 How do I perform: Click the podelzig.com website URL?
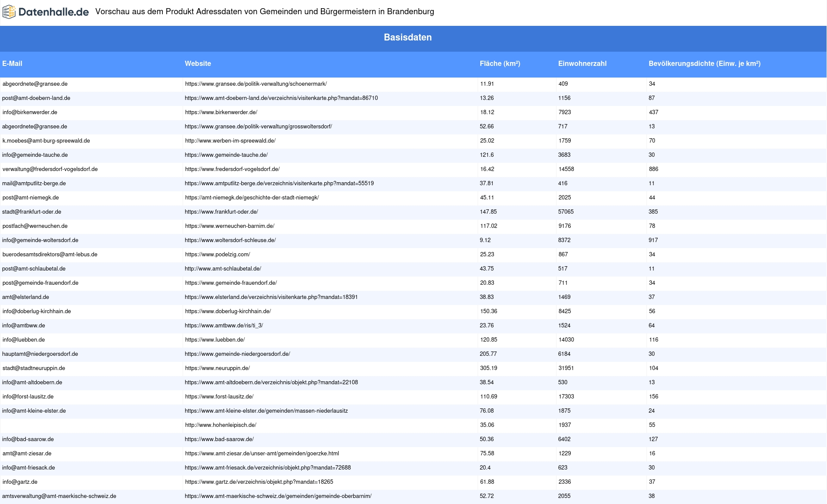click(x=218, y=255)
